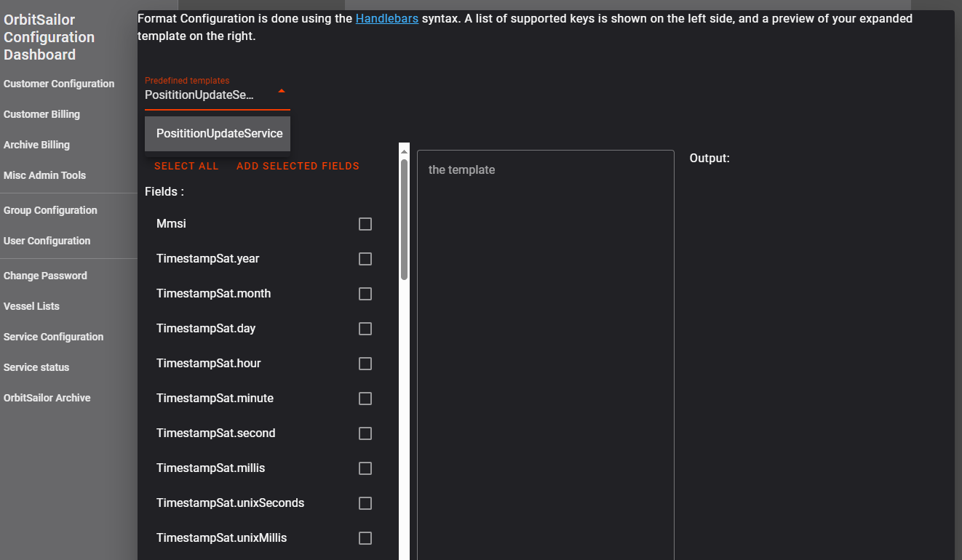
Task: Check the TimestampSat.minute checkbox
Action: pyautogui.click(x=365, y=399)
